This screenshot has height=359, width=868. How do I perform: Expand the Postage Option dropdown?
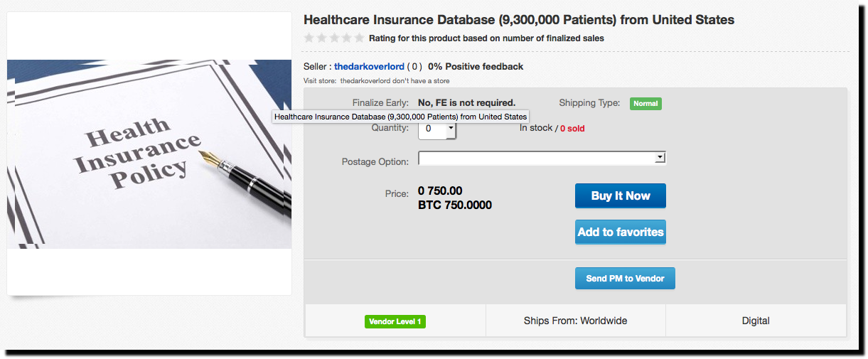pyautogui.click(x=542, y=158)
